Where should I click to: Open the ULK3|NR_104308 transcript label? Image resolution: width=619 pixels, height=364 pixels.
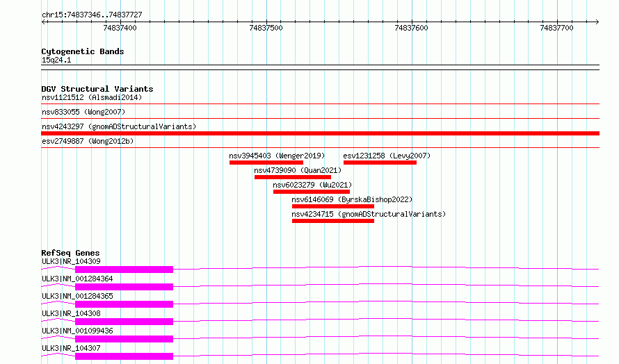point(71,313)
